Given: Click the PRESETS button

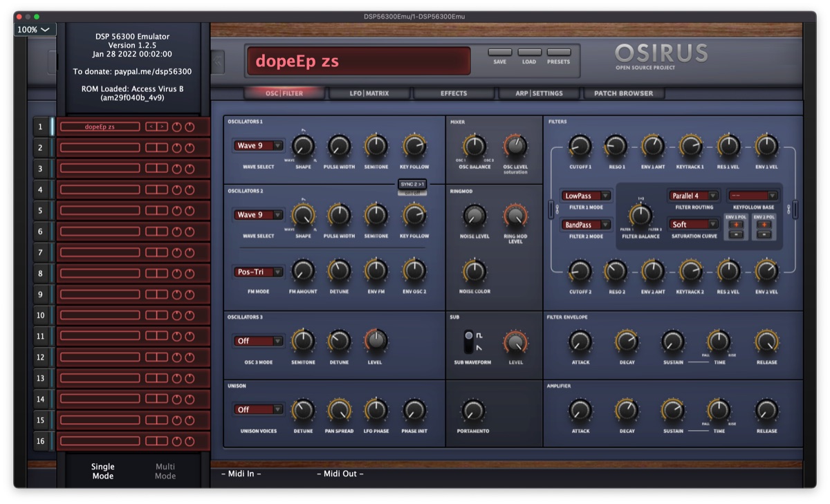Looking at the screenshot, I should 558,53.
